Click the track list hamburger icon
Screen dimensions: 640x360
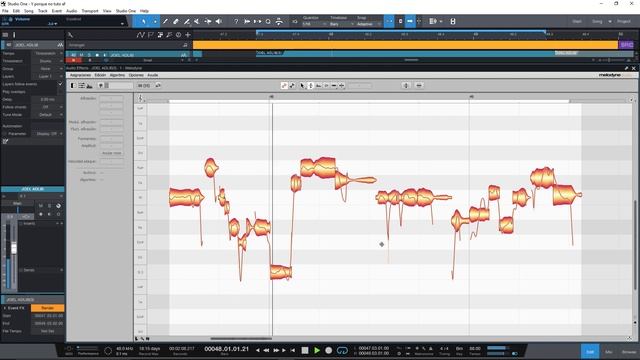pos(5,35)
